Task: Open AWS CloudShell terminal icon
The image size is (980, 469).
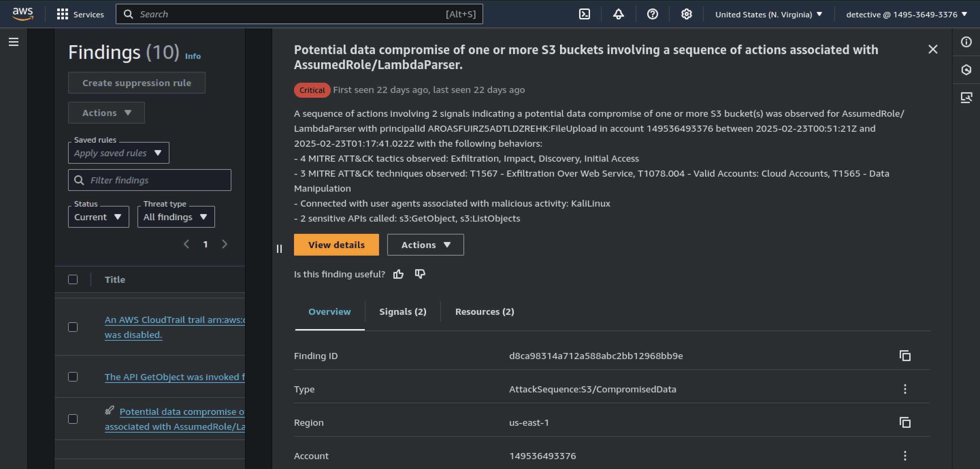Action: [x=584, y=14]
